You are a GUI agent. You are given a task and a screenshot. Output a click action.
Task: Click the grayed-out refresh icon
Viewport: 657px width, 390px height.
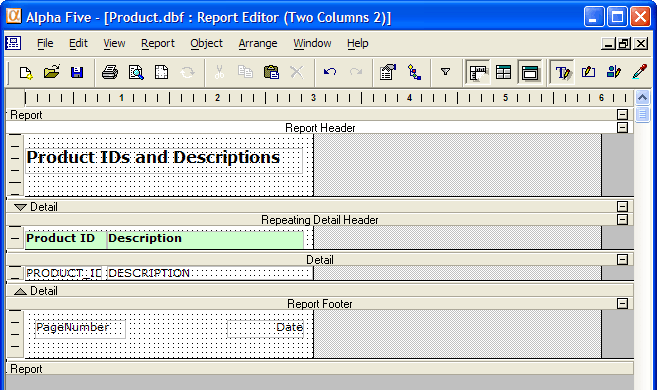coord(187,73)
